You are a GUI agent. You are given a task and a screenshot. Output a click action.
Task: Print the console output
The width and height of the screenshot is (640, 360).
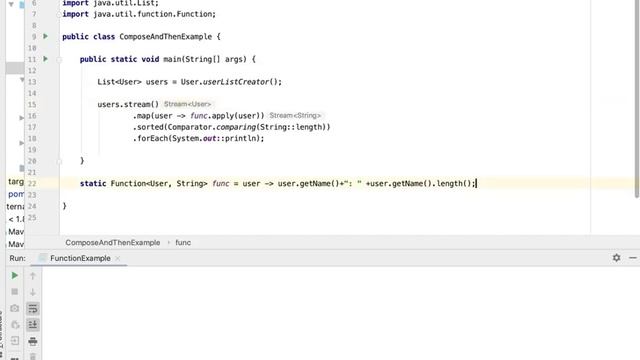click(x=33, y=341)
